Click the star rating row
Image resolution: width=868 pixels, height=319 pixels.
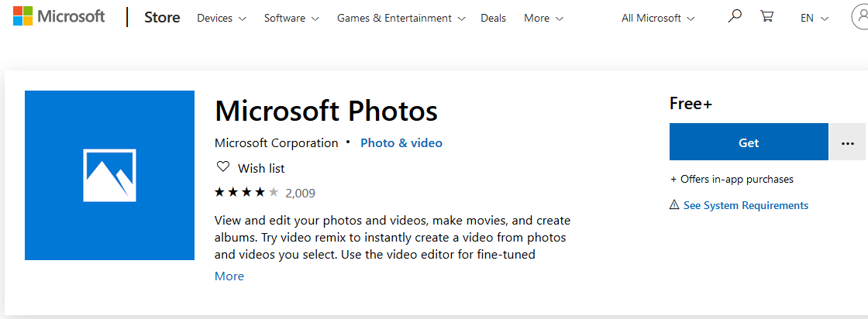pos(246,193)
